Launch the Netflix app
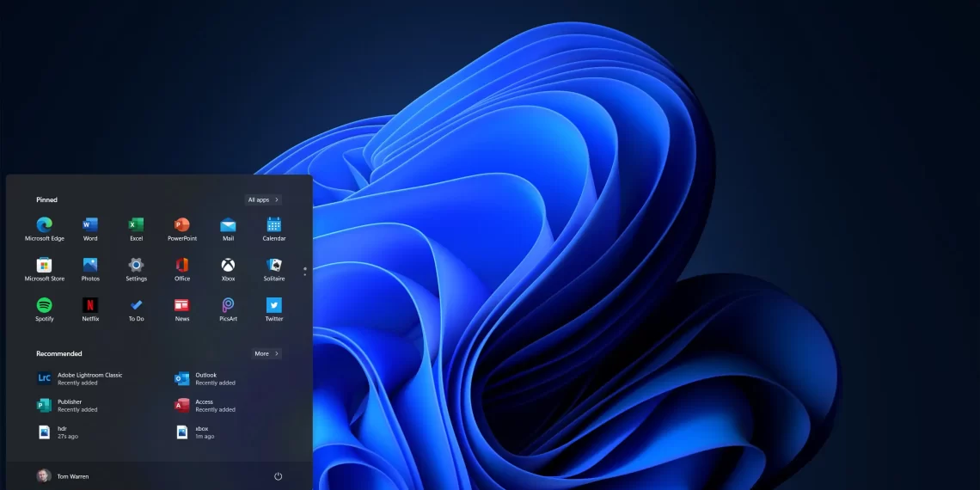 (x=90, y=305)
